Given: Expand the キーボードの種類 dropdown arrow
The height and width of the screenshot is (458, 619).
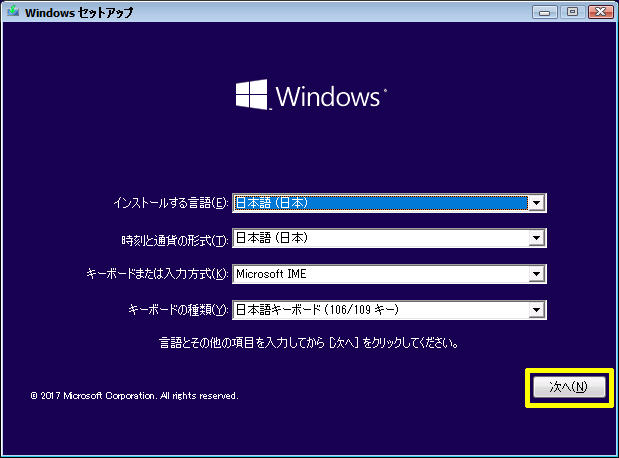Looking at the screenshot, I should [x=536, y=310].
